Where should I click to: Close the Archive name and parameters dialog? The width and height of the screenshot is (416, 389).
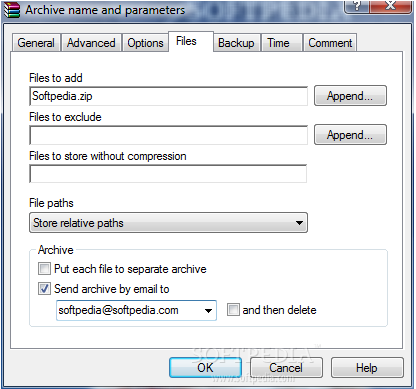390,6
